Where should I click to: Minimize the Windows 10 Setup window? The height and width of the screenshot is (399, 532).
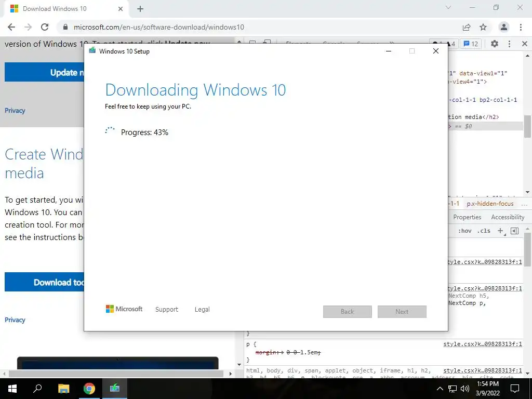click(389, 51)
